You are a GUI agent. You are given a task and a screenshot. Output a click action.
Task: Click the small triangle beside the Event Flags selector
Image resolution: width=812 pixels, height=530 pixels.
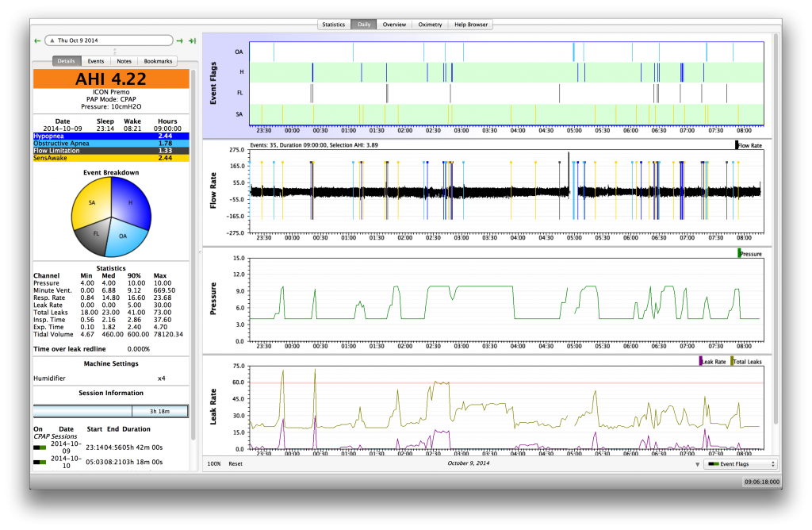pos(697,464)
